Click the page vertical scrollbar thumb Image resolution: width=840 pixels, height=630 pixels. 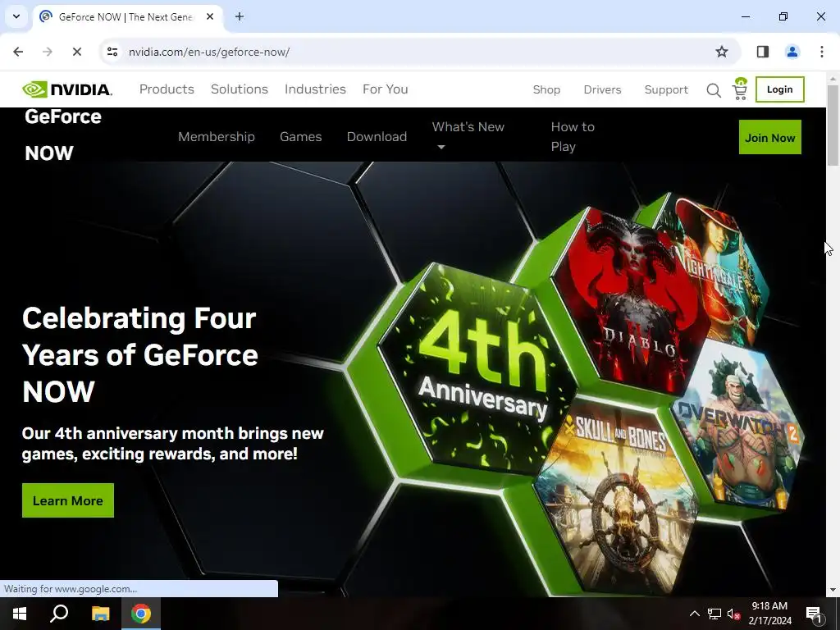tap(832, 126)
